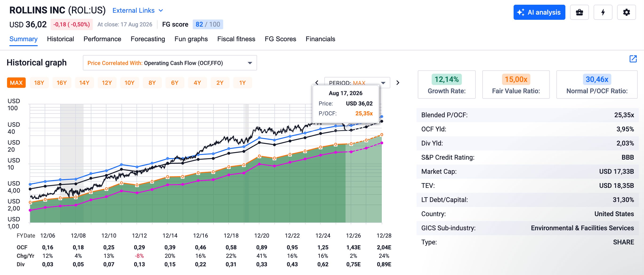Viewport: 644px width, 275px height.
Task: Click the ROLLINS INC (ROL:US) title
Action: pos(57,10)
